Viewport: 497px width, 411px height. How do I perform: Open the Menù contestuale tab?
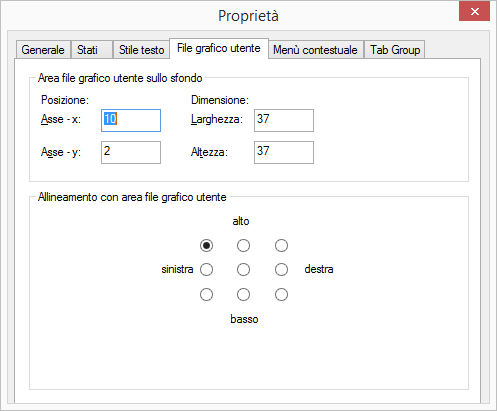pos(315,50)
